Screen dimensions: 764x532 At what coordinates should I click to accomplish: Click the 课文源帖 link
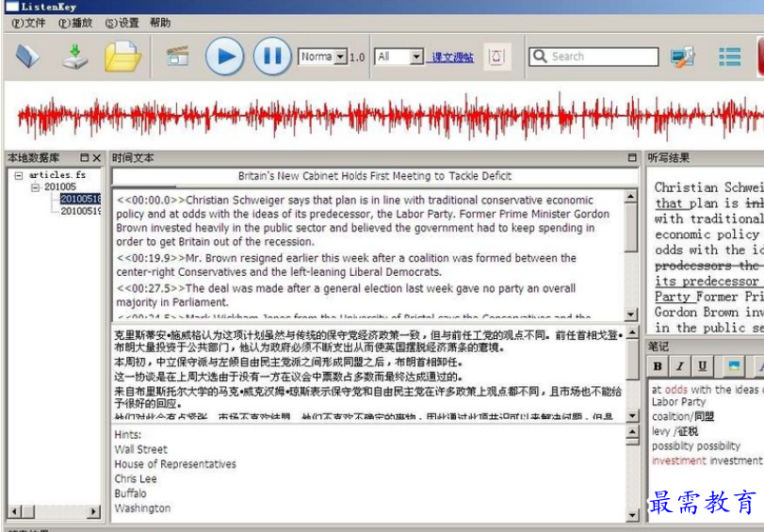[x=453, y=57]
